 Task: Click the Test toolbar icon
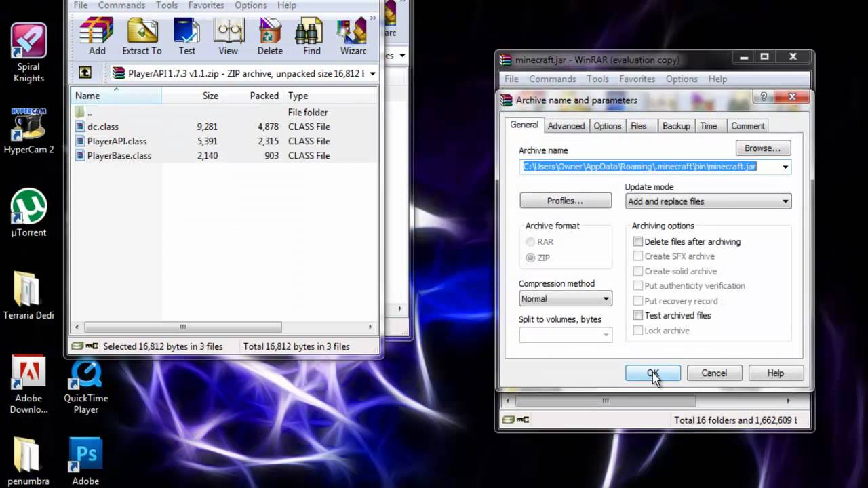[186, 37]
